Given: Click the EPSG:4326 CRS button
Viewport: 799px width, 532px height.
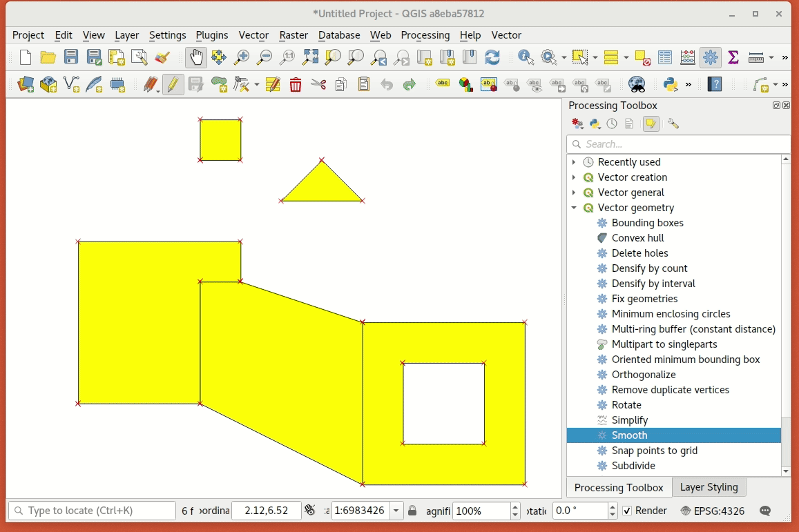Looking at the screenshot, I should coord(714,511).
